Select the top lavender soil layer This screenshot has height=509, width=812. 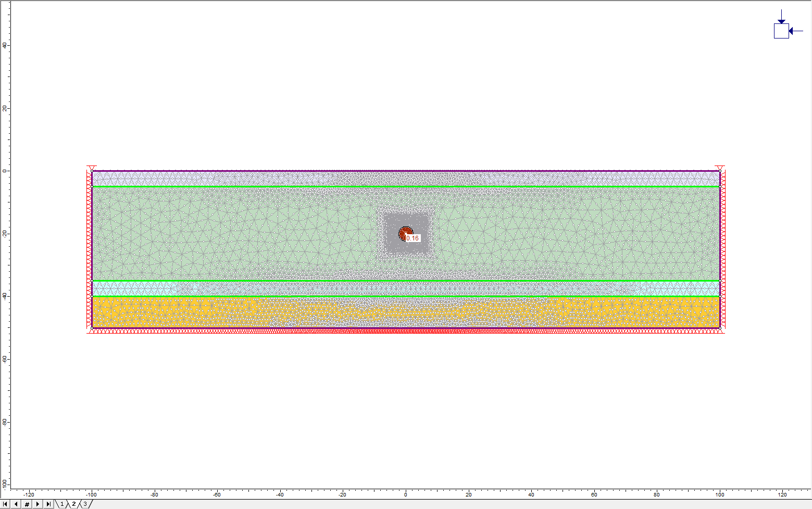point(208,179)
